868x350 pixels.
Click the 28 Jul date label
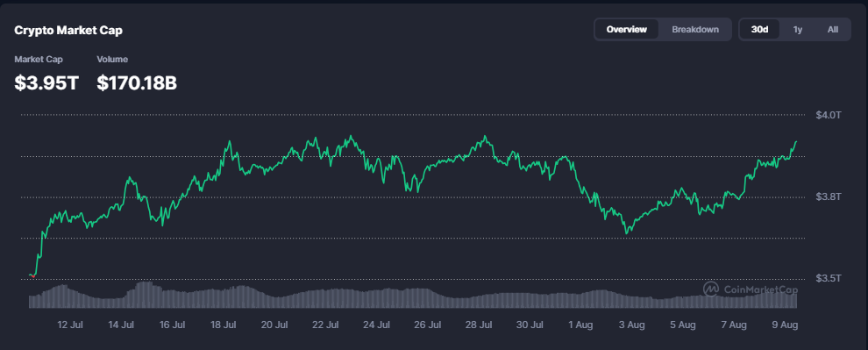pyautogui.click(x=479, y=325)
